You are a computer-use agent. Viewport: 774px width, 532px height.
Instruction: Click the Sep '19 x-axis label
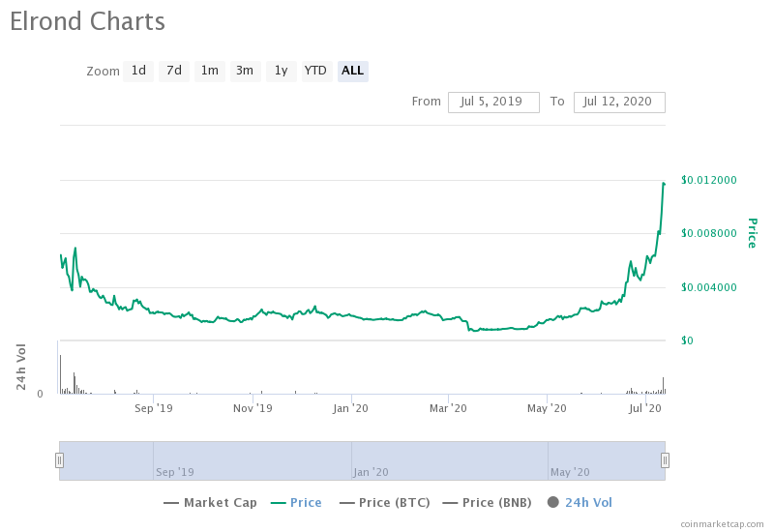pos(154,408)
